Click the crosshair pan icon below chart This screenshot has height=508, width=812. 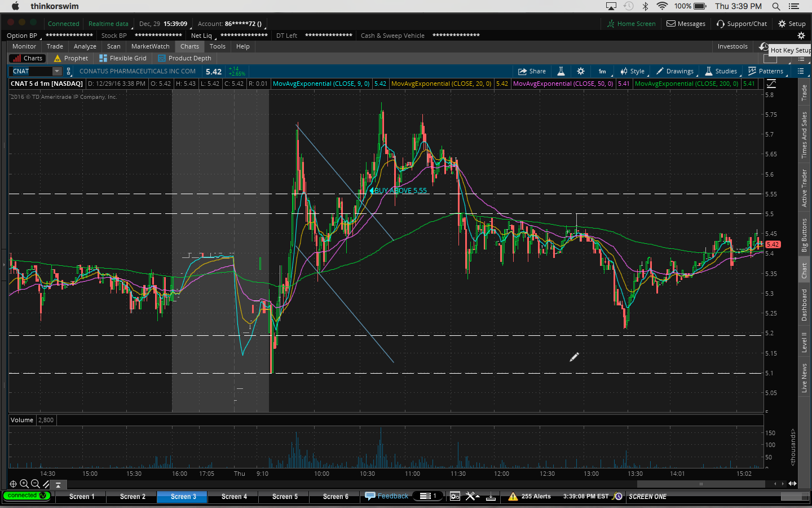[x=13, y=484]
